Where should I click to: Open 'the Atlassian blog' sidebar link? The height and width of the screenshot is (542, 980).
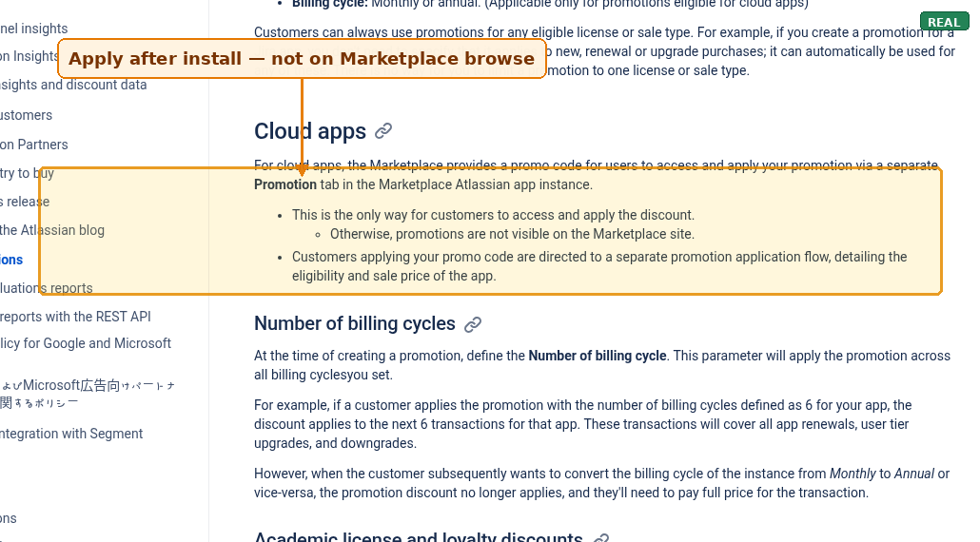tap(52, 230)
